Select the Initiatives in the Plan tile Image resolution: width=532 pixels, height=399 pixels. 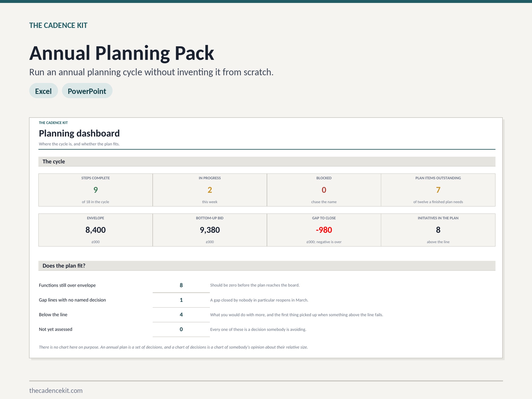point(438,230)
